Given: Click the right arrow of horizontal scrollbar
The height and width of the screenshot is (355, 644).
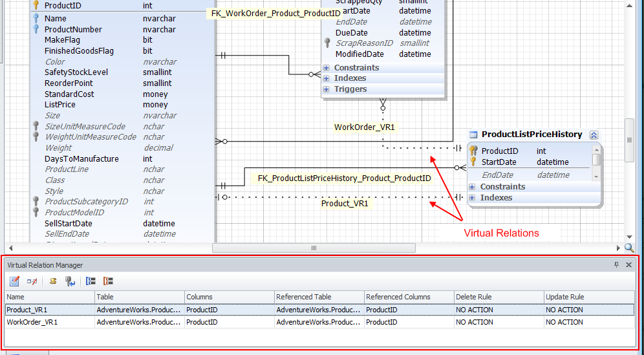Looking at the screenshot, I should click(x=618, y=248).
